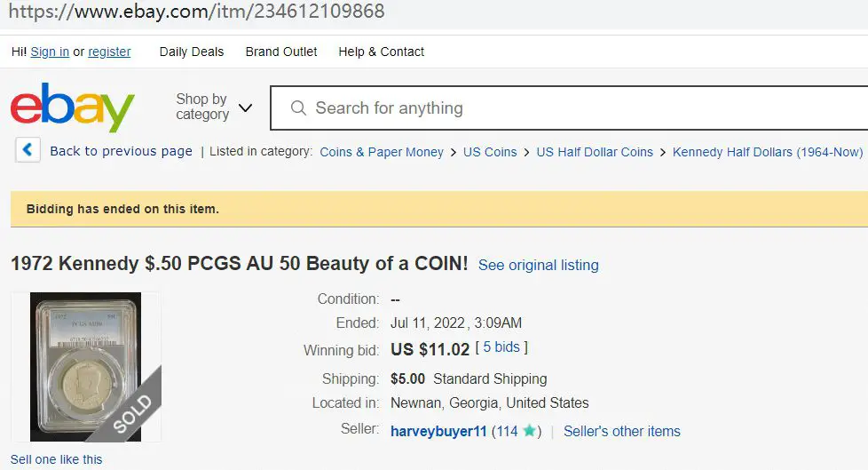Click the blue back arrow icon

28,150
